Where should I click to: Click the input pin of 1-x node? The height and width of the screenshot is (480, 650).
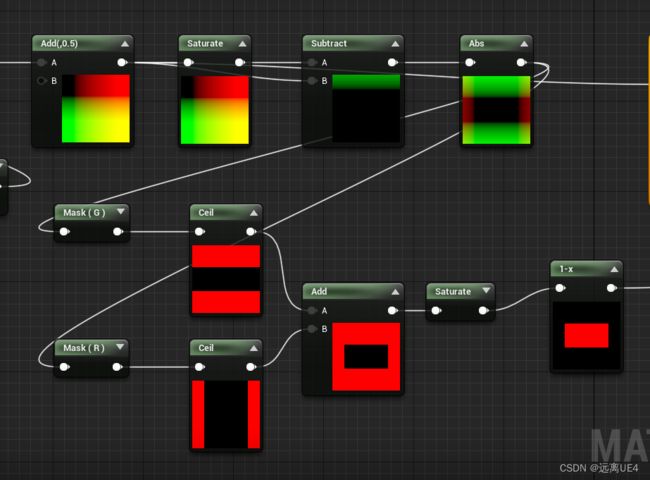coord(560,288)
